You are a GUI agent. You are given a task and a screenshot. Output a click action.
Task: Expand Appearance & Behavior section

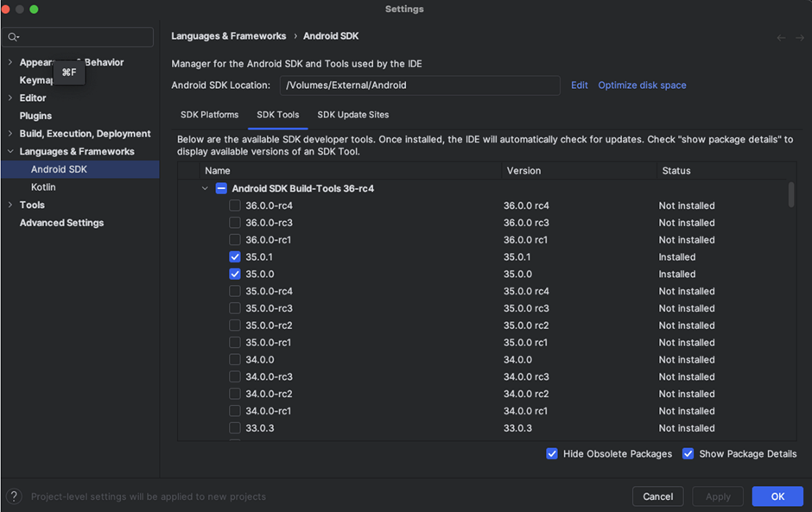[x=10, y=62]
